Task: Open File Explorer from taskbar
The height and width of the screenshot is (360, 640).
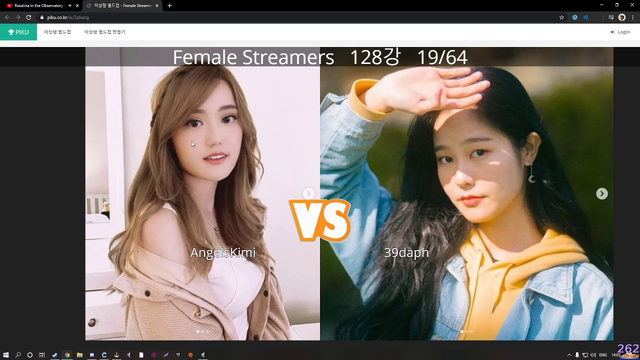Action: (x=80, y=355)
